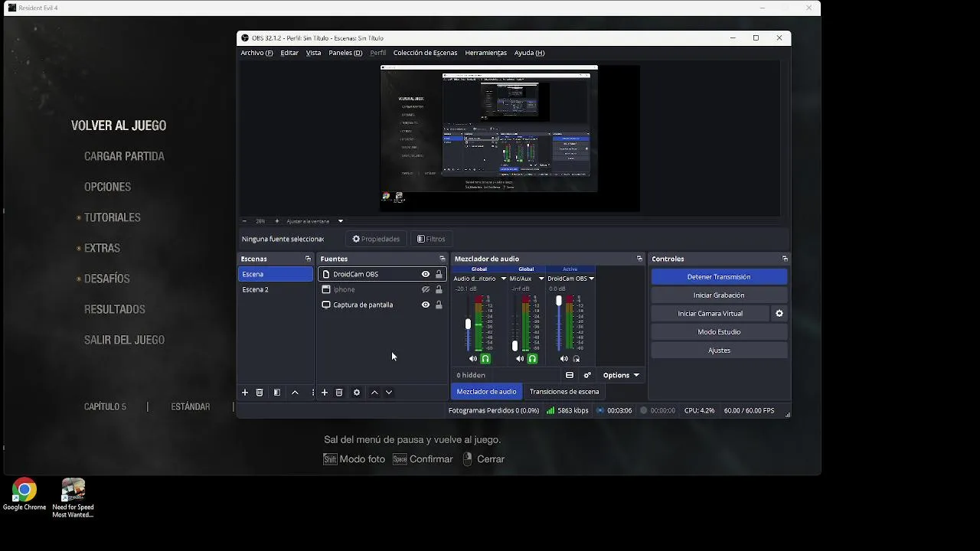Image resolution: width=980 pixels, height=551 pixels.
Task: Open Google Chrome desktop shortcut
Action: tap(24, 494)
